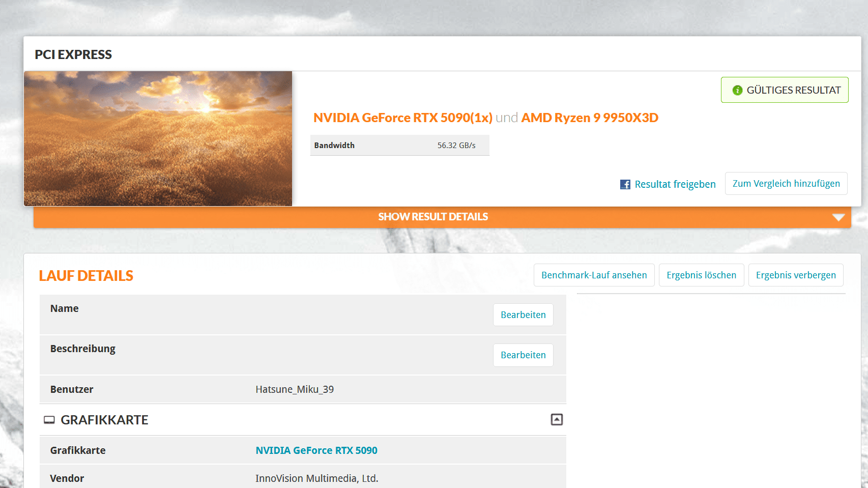The height and width of the screenshot is (488, 868).
Task: Click Ergebnis löschen button
Action: click(x=701, y=275)
